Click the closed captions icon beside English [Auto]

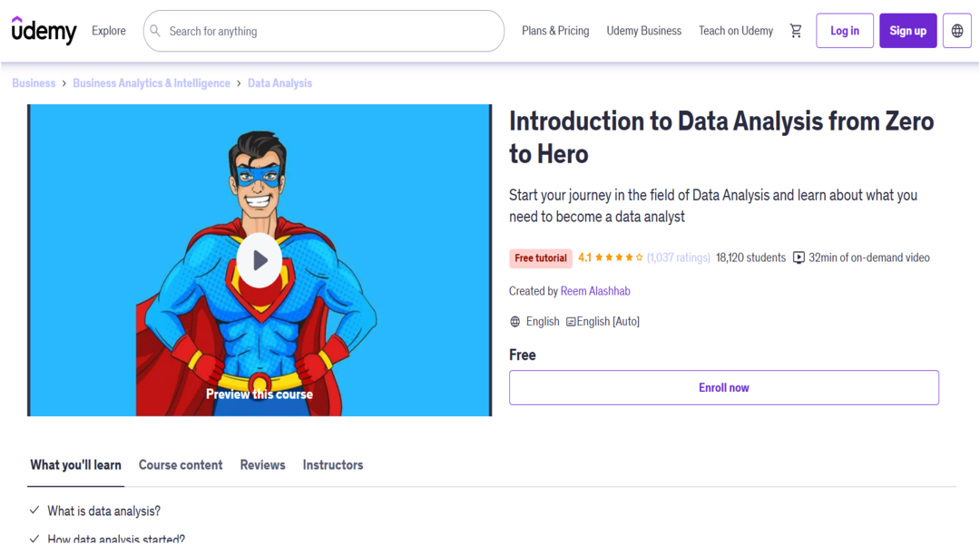pos(571,322)
